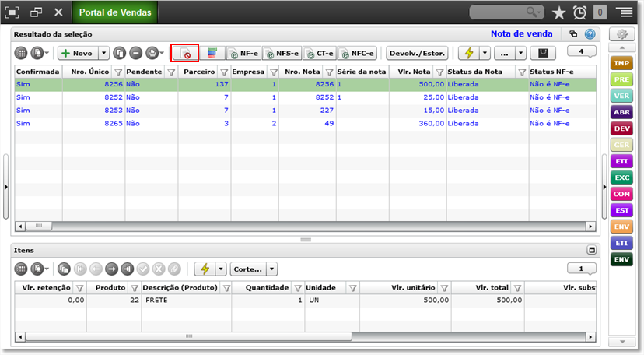Filter the Nro. Único column

118,72
